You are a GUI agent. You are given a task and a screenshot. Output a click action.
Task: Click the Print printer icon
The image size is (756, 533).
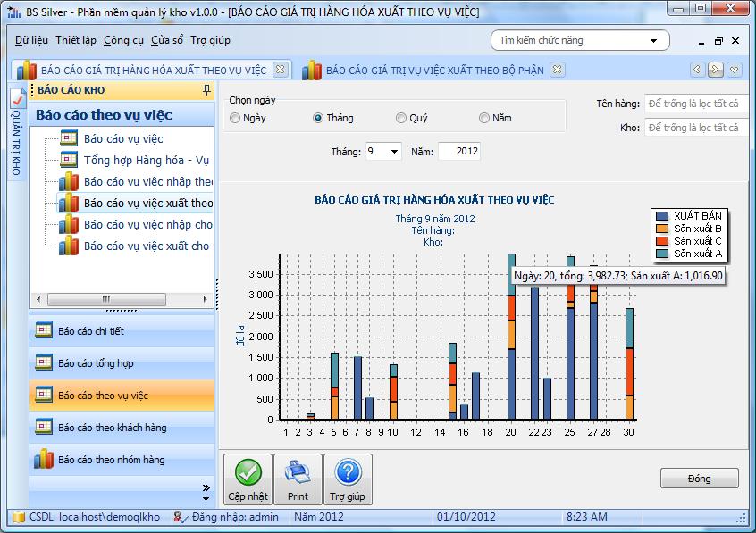[298, 473]
